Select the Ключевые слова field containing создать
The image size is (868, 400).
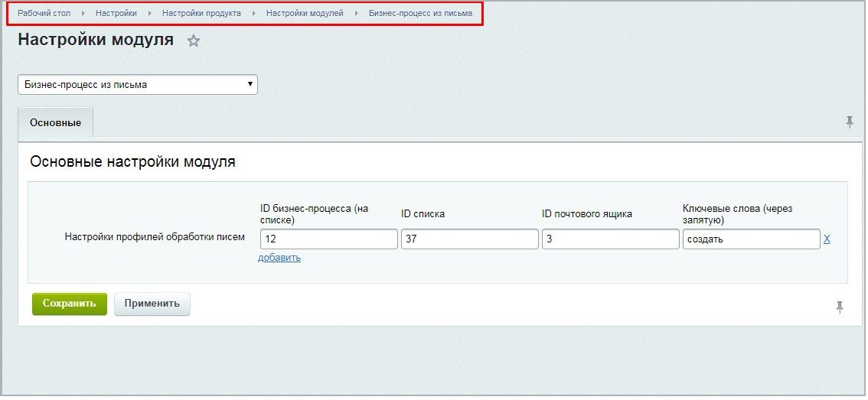pyautogui.click(x=751, y=239)
